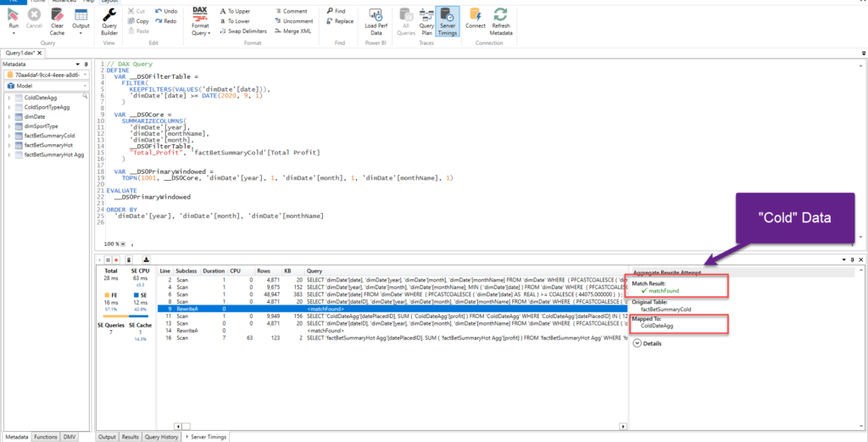Click Swap Delimiters in the Format group
The image size is (868, 442).
[x=243, y=31]
